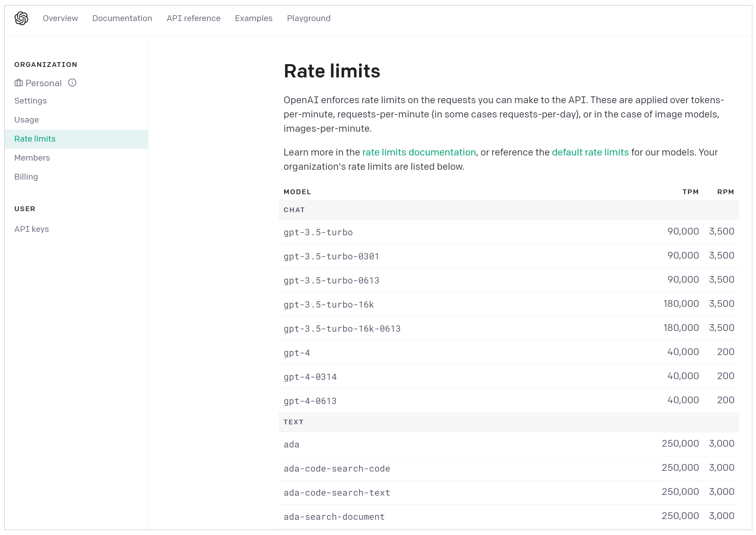Open the Examples nav item
Image resolution: width=756 pixels, height=535 pixels.
pos(253,18)
